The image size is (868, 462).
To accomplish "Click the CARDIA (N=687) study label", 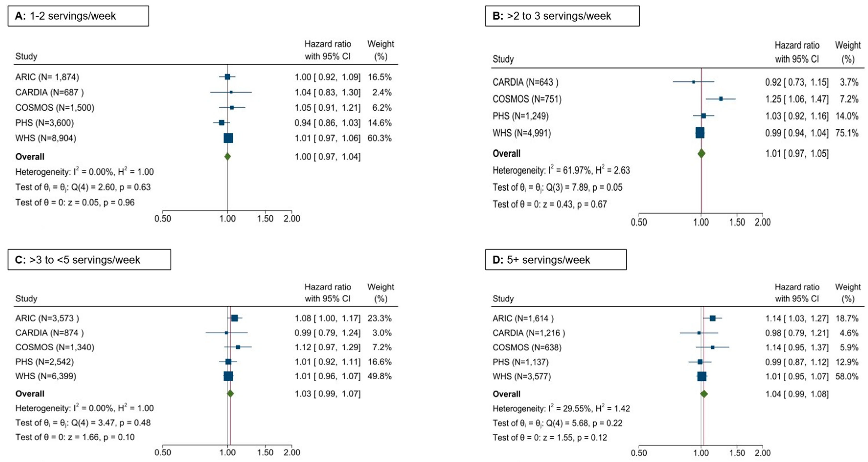I will point(50,92).
